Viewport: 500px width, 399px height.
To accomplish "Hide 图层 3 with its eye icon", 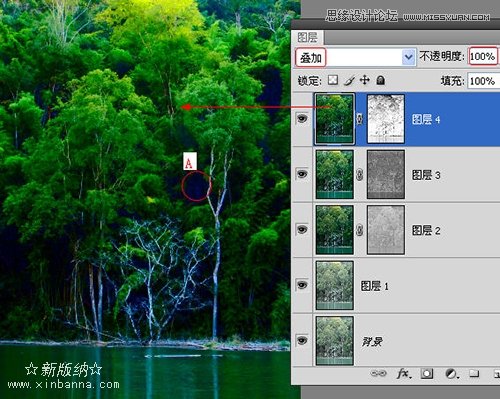I will (302, 174).
